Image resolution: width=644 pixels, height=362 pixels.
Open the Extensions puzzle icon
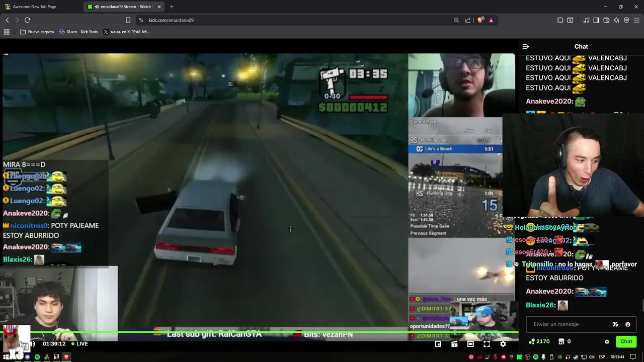tap(560, 20)
